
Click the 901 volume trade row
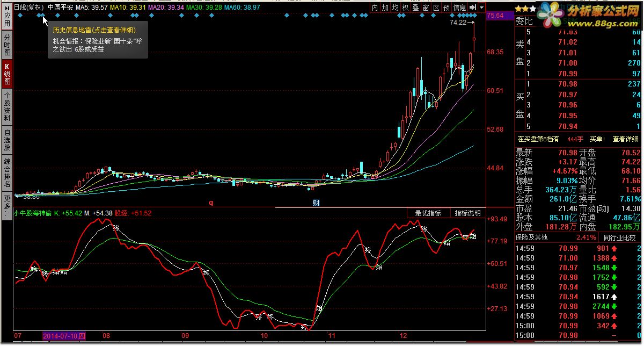point(579,248)
